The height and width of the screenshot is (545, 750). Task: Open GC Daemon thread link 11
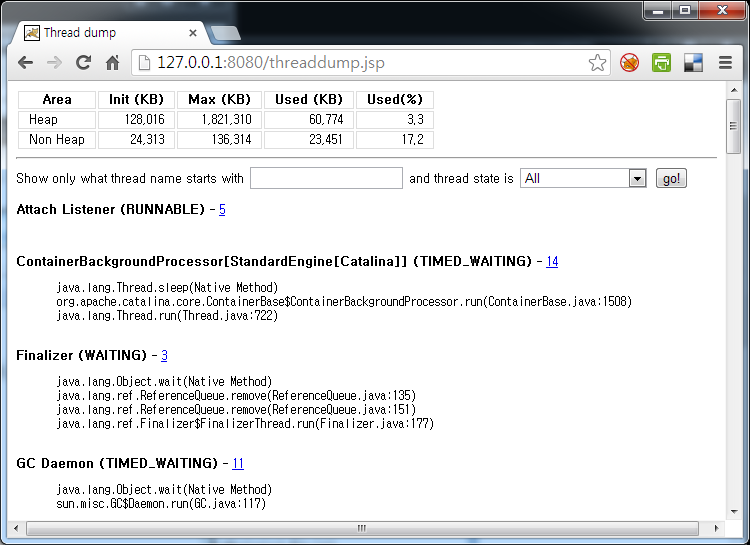pos(238,463)
